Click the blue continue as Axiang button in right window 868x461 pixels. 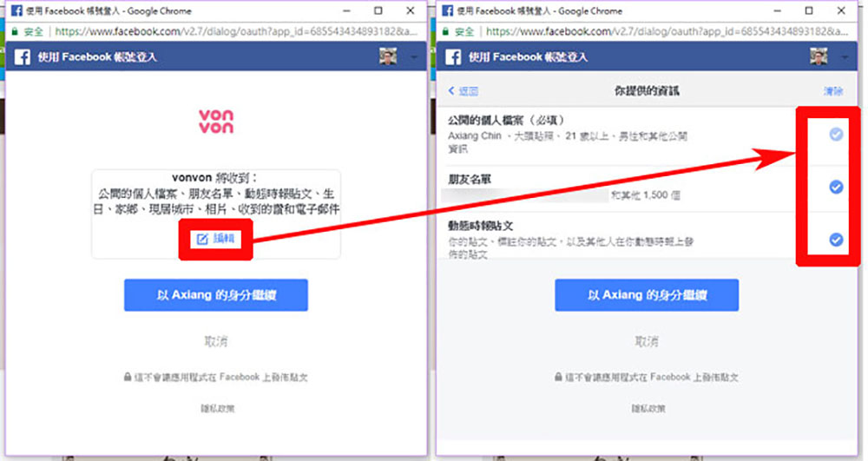(x=647, y=295)
